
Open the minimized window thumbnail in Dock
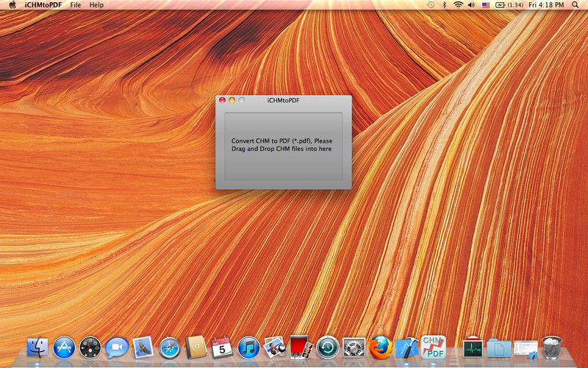pyautogui.click(x=526, y=349)
